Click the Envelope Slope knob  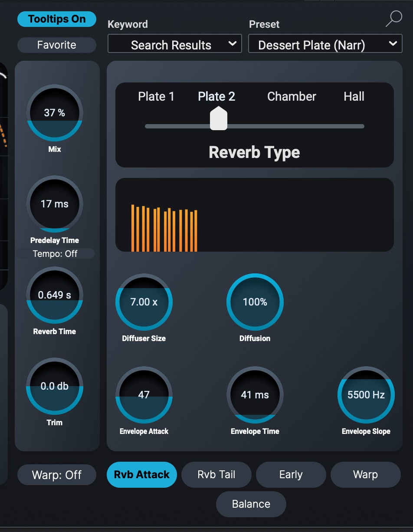[x=366, y=395]
